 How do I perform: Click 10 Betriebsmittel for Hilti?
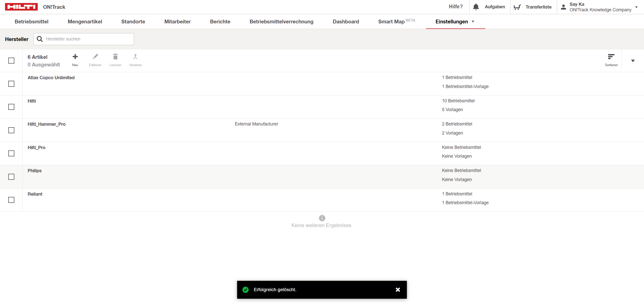click(x=458, y=101)
